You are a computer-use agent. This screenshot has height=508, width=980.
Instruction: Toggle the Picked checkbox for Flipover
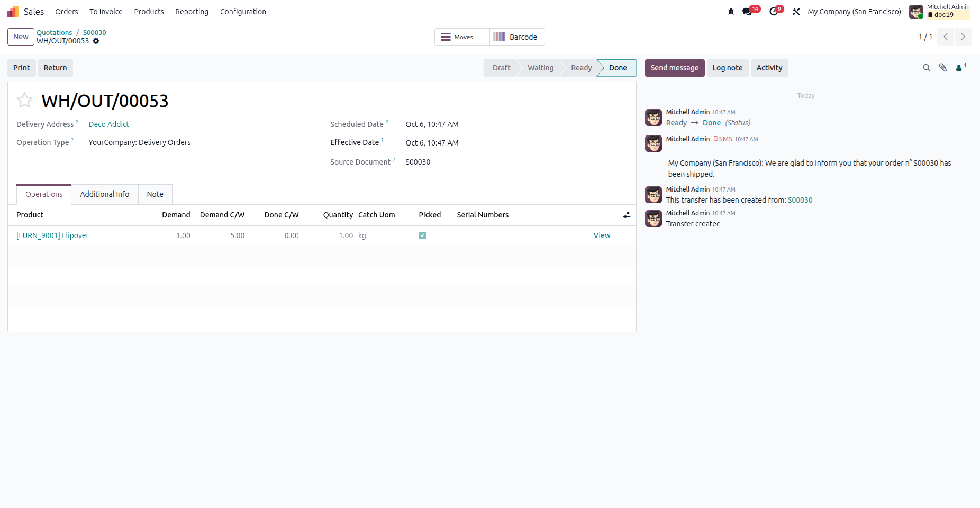pos(422,235)
